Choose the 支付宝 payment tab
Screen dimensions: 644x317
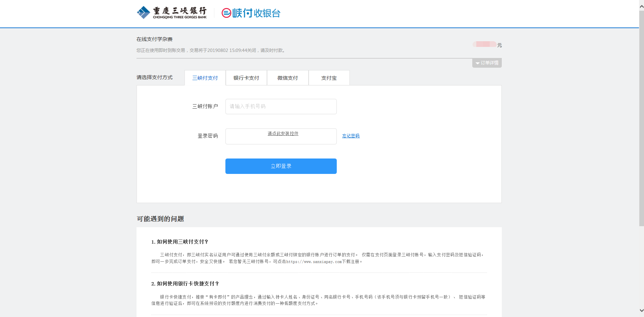pyautogui.click(x=329, y=78)
